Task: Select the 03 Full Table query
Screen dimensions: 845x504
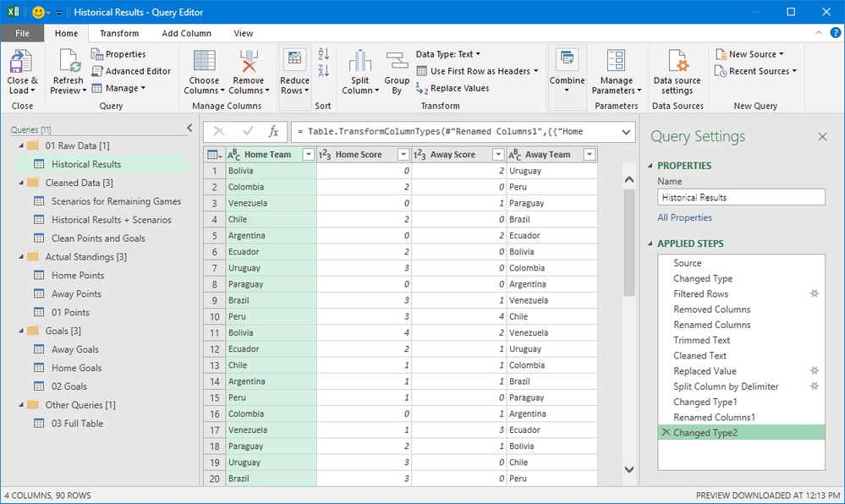Action: pos(103,423)
